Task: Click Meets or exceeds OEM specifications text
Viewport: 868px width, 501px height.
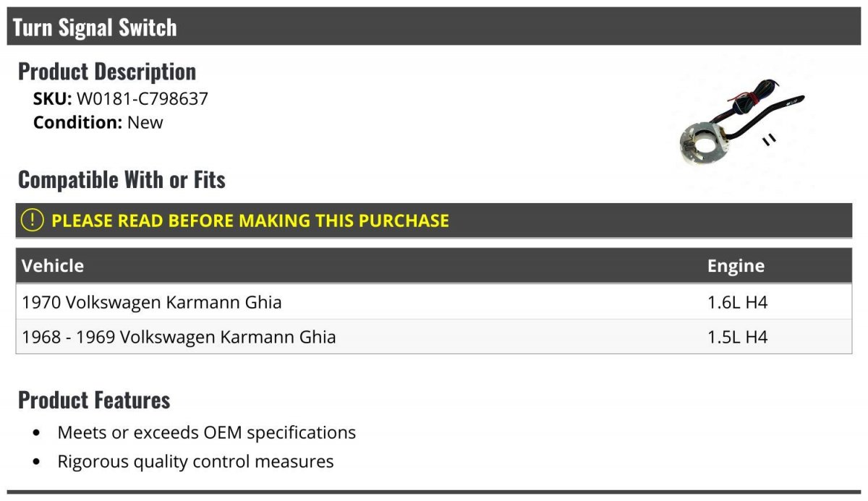Action: (206, 432)
